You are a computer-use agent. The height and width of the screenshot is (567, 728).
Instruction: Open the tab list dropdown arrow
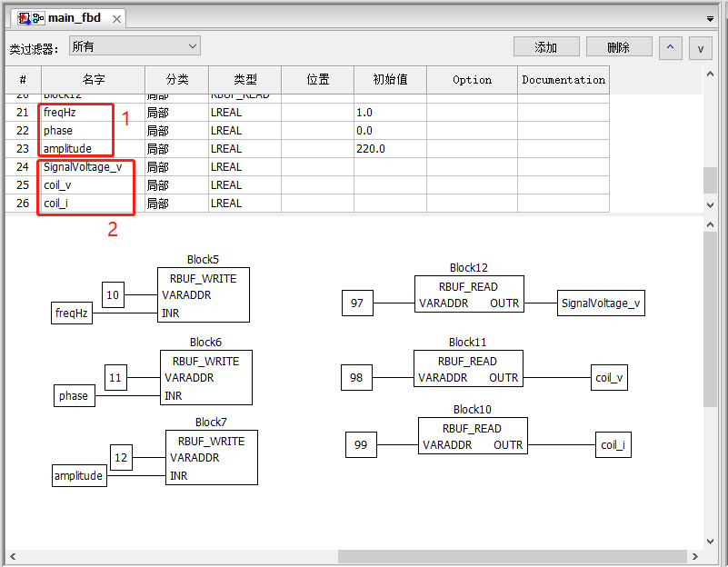pyautogui.click(x=710, y=19)
